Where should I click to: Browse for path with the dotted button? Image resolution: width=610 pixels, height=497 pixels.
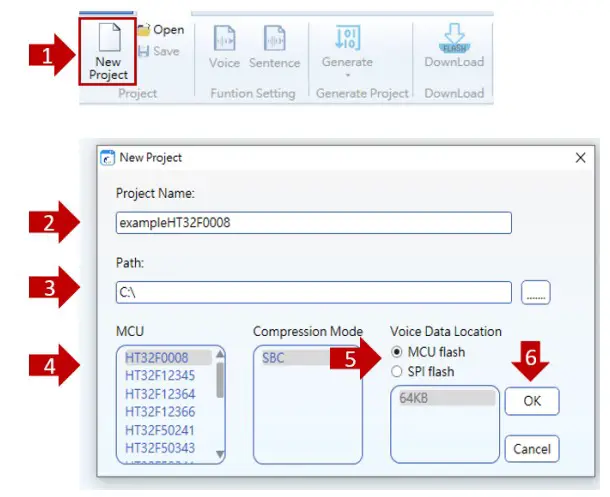point(536,292)
